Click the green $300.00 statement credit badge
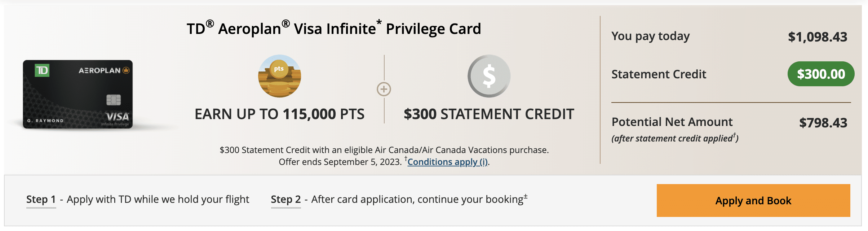Screen dimensions: 868x231 (x=821, y=74)
